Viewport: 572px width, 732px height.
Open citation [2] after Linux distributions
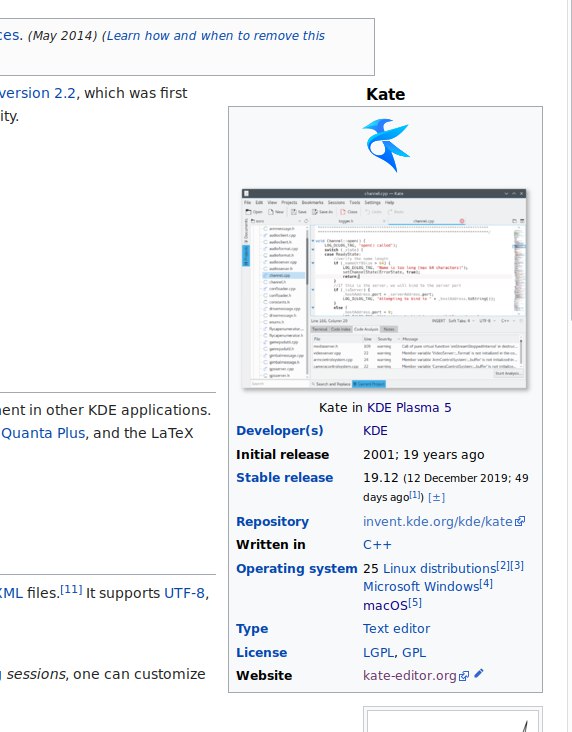pyautogui.click(x=503, y=566)
